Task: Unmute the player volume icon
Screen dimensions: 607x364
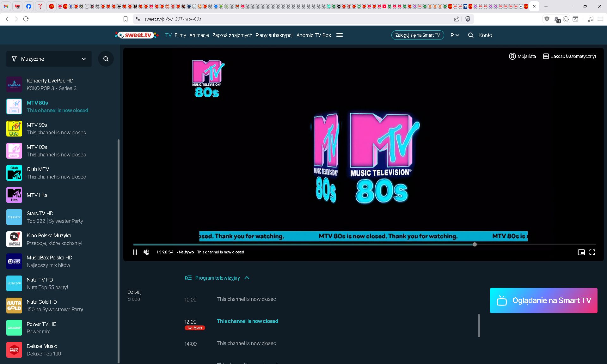Action: (146, 252)
